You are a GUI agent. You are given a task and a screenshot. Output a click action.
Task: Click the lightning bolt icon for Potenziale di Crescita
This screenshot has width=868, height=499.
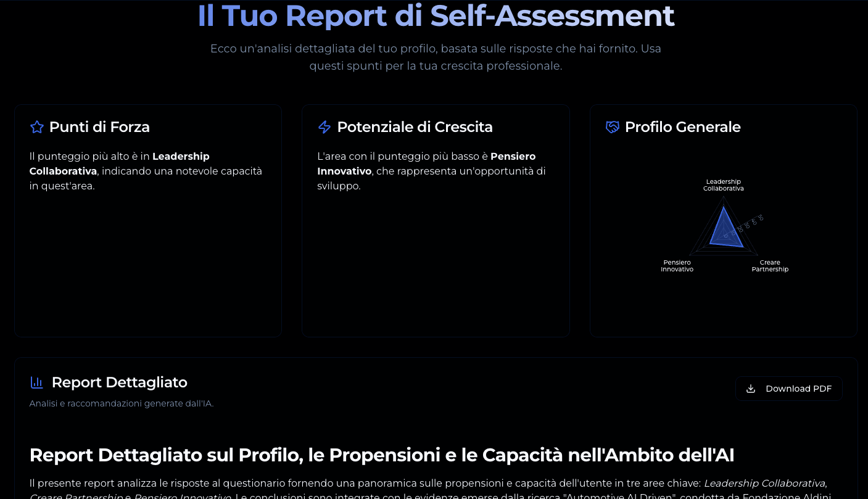point(324,127)
